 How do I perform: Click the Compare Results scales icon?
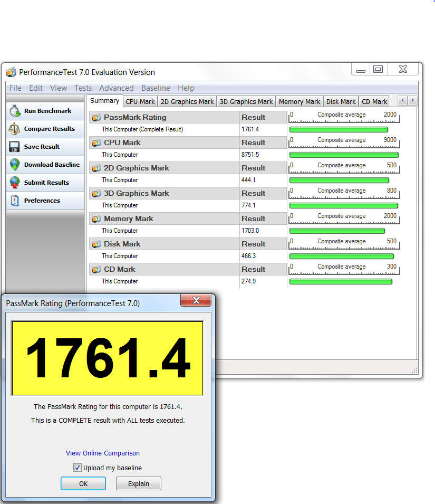[x=14, y=129]
